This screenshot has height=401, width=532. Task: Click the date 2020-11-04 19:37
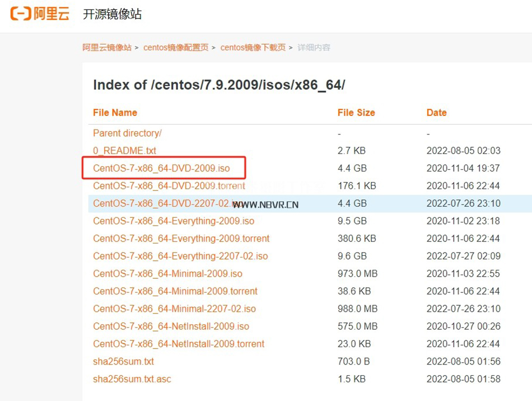tap(463, 168)
